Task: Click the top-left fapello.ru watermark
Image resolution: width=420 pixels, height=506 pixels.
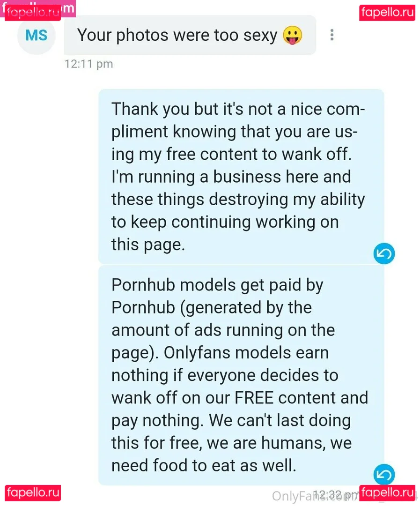Action: pos(33,12)
